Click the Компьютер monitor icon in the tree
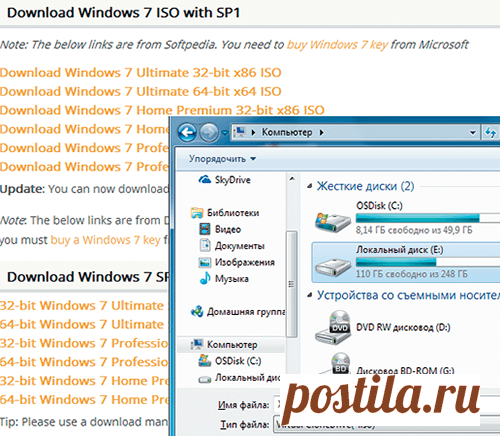Viewport: 500px width, 436px height. coord(197,345)
